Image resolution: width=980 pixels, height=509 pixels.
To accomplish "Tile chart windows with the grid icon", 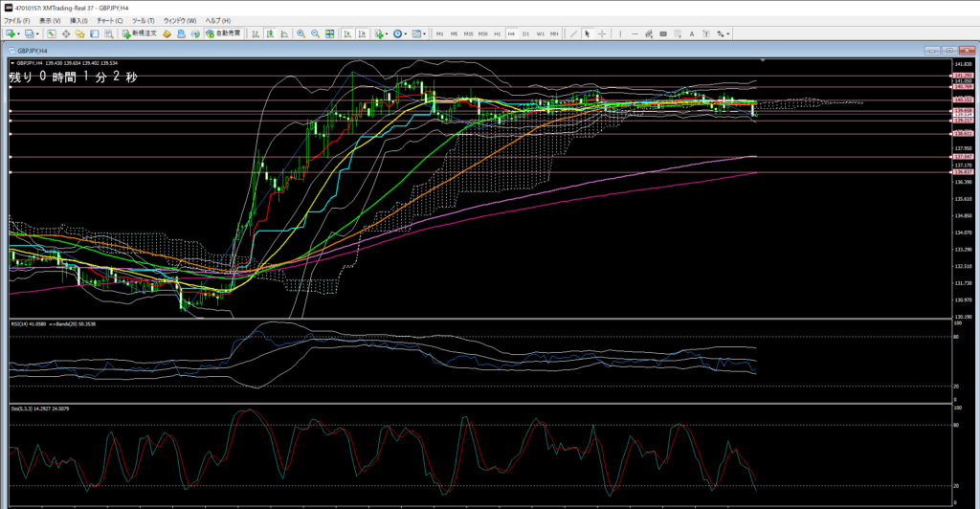I will [330, 33].
